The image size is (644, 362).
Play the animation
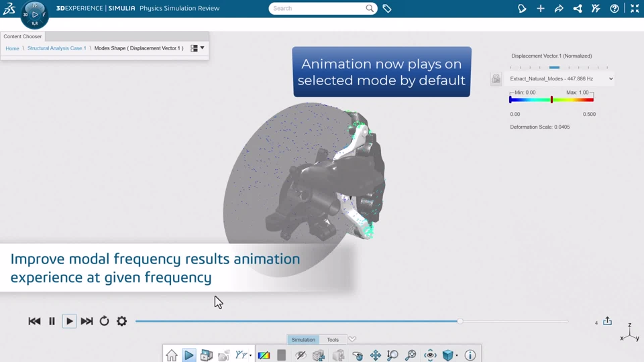click(69, 321)
